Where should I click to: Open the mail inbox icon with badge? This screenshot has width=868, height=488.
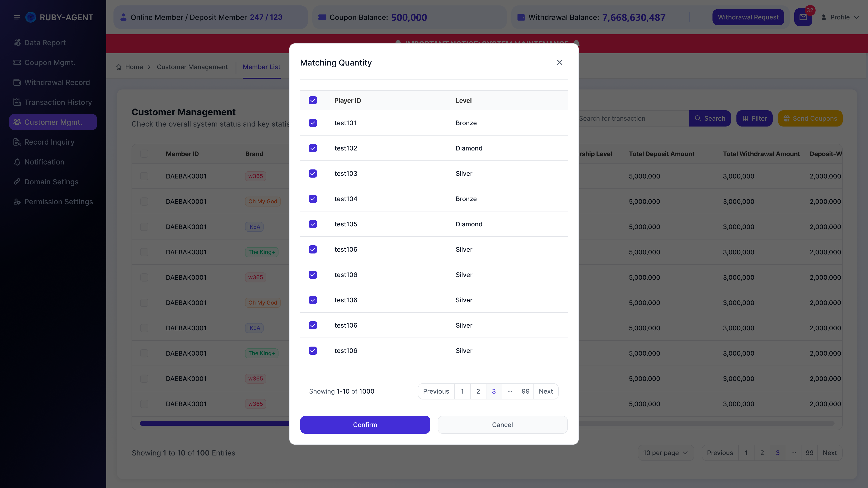point(803,17)
